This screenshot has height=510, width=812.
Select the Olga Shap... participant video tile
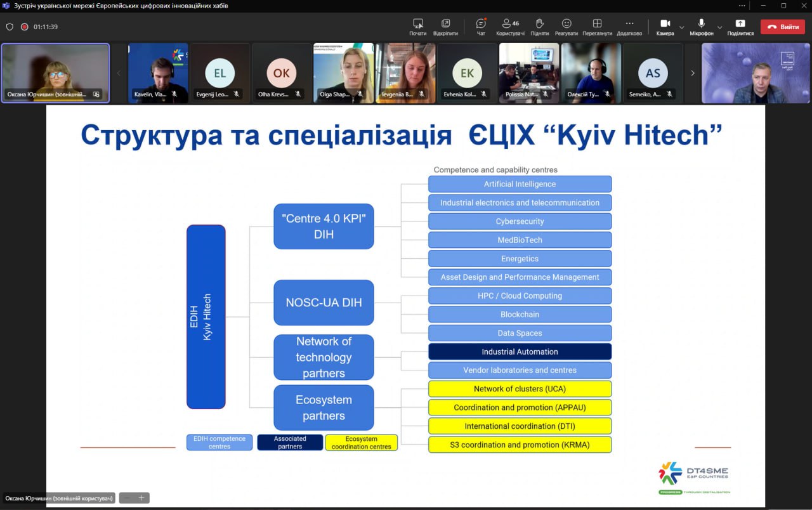343,72
